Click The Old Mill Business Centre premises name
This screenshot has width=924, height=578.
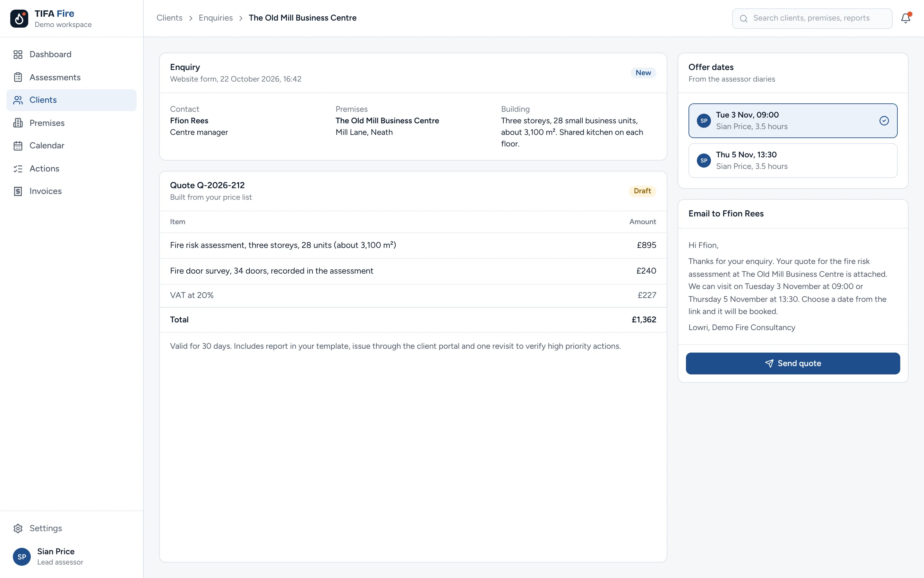pos(387,121)
